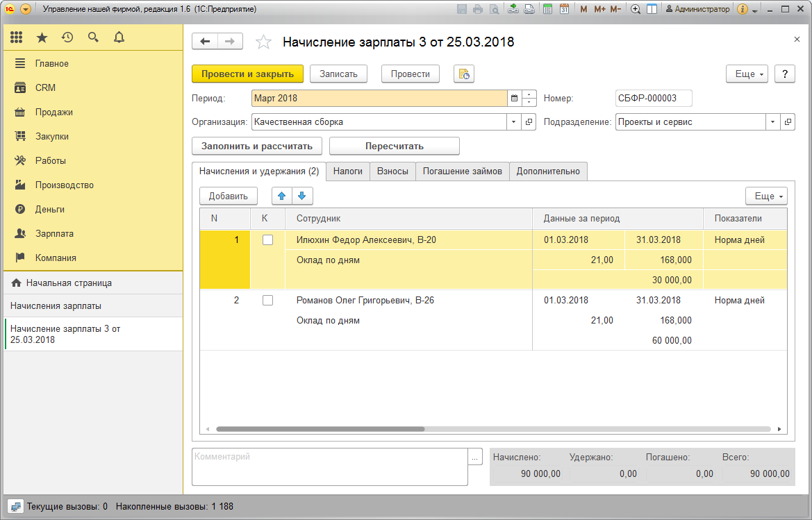Move row down with blue down arrow
812x520 pixels.
point(302,196)
